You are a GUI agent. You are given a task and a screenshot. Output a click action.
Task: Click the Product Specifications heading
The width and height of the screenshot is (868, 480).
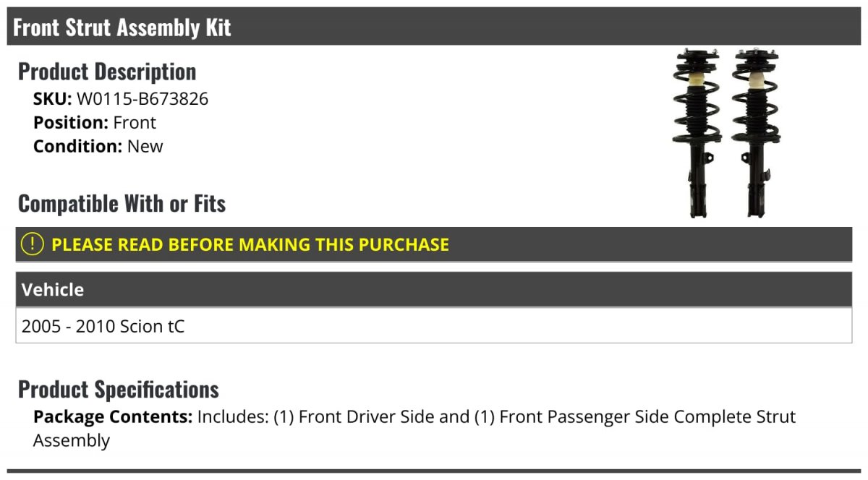119,390
